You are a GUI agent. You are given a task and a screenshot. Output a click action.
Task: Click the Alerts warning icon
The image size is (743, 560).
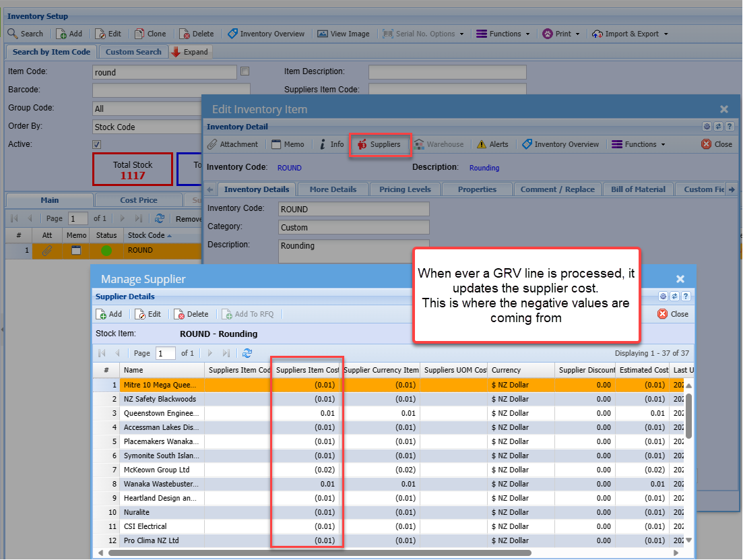[x=482, y=144]
